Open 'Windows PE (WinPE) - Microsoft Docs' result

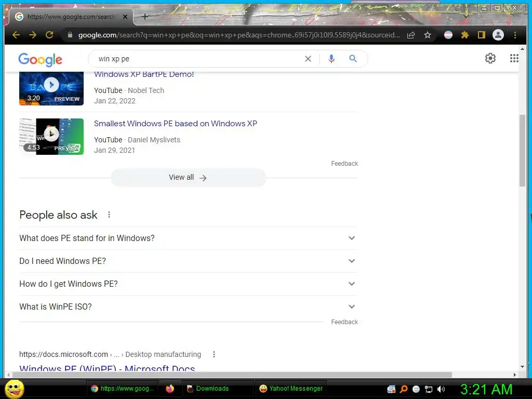pos(107,368)
